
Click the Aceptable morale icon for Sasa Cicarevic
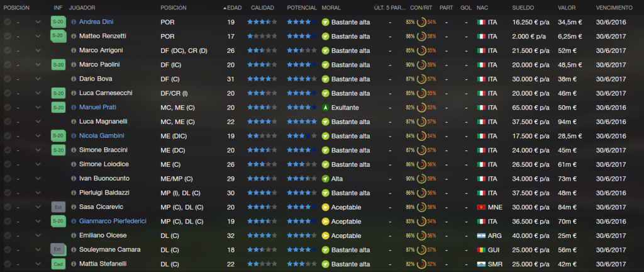[325, 207]
